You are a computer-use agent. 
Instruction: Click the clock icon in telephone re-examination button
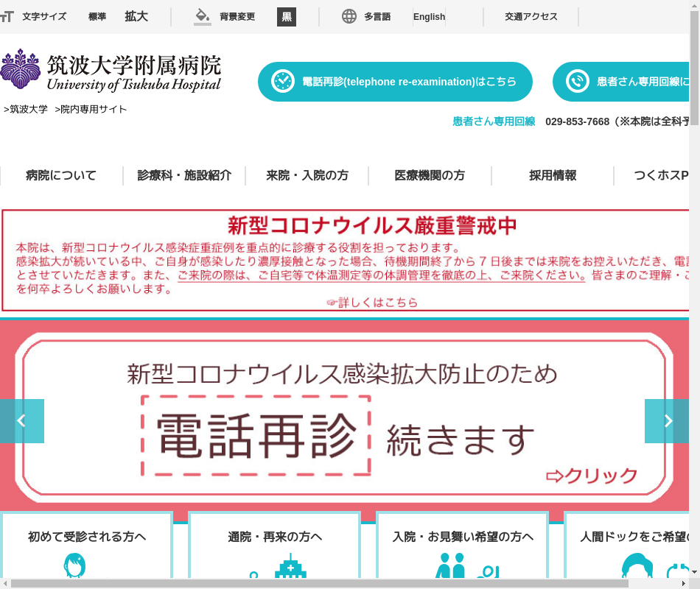[x=282, y=82]
